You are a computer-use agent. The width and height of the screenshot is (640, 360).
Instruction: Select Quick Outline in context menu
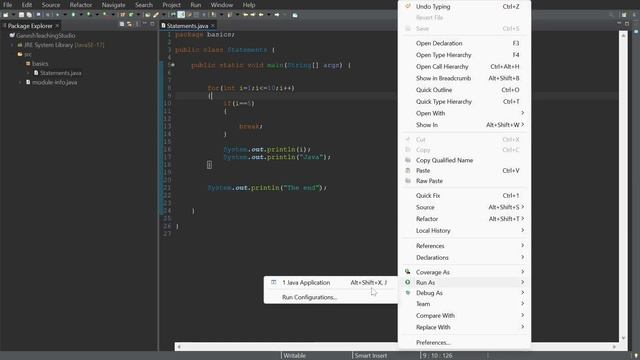click(464, 90)
